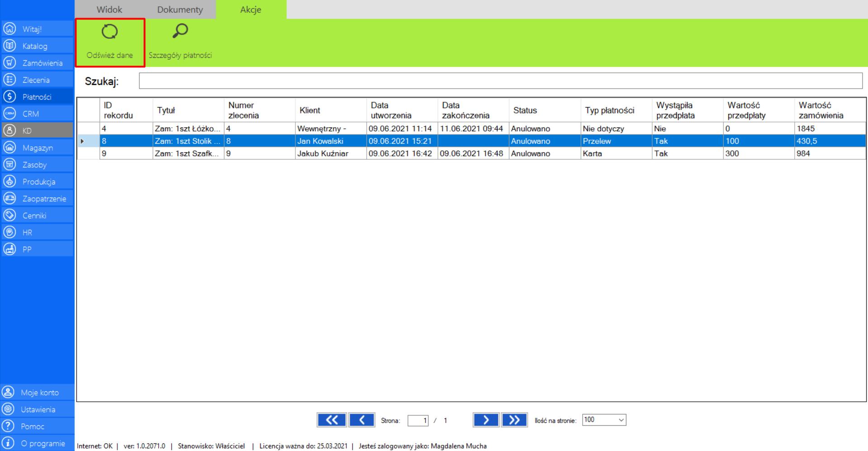
Task: Click the 430,5 order value cell
Action: click(x=830, y=141)
